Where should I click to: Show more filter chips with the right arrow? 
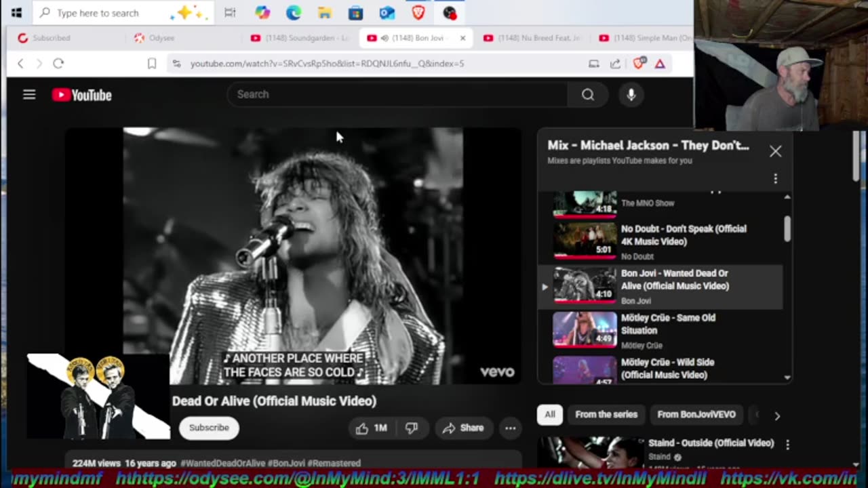pyautogui.click(x=777, y=415)
